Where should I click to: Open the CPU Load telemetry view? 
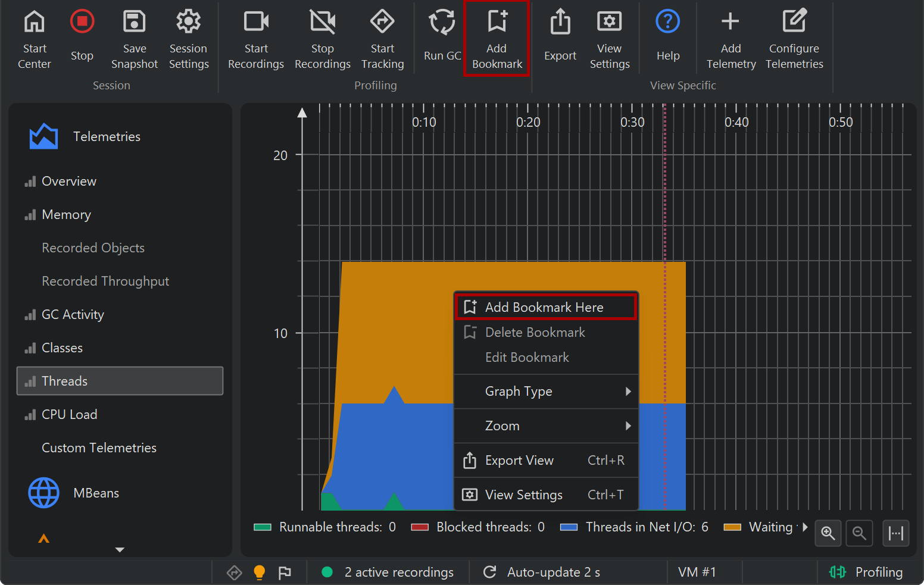pyautogui.click(x=69, y=414)
